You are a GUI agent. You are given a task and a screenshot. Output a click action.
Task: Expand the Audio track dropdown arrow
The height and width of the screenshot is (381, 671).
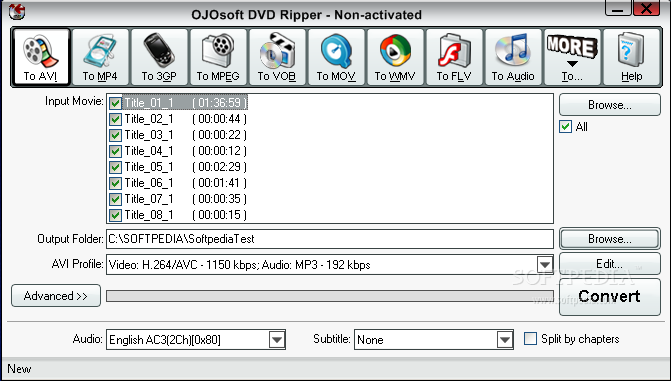(277, 340)
